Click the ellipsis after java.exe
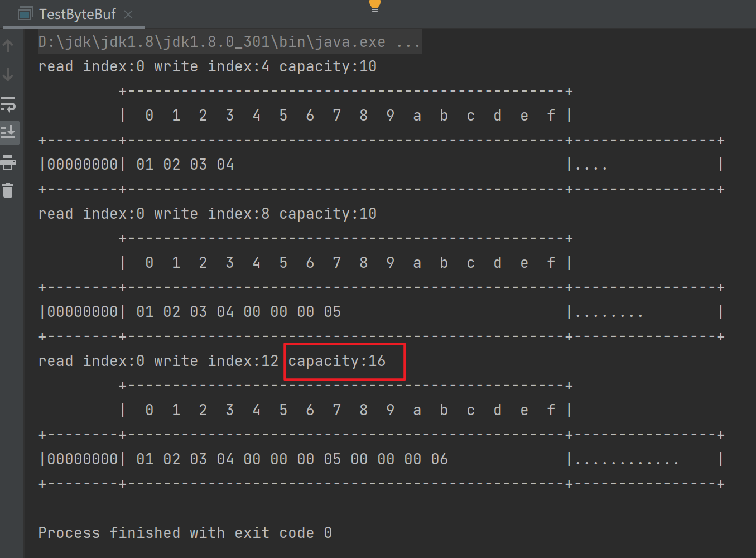This screenshot has height=558, width=756. (x=408, y=42)
